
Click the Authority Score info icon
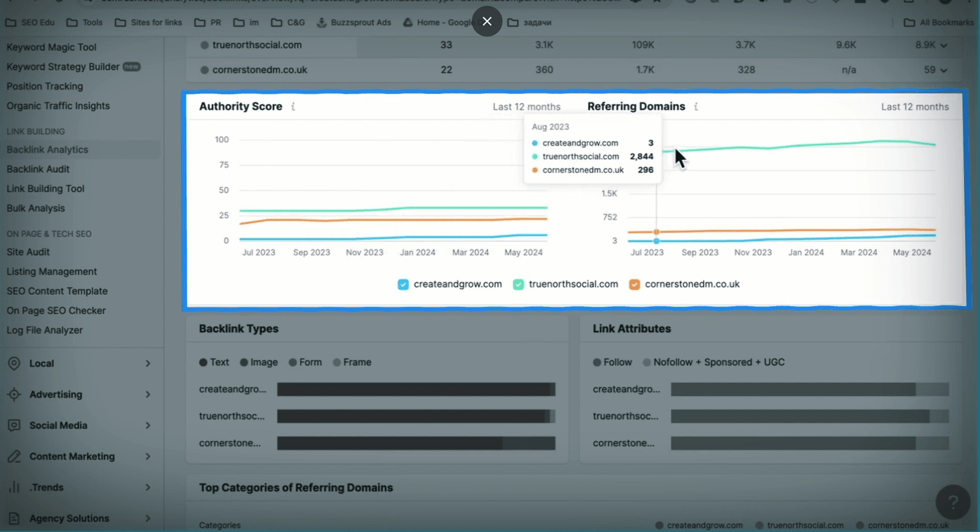[x=293, y=107]
